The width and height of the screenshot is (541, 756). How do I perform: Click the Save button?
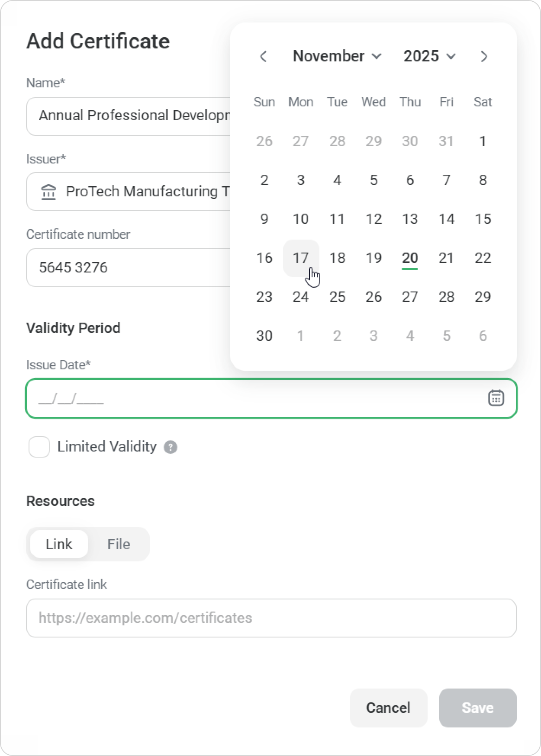pyautogui.click(x=477, y=708)
